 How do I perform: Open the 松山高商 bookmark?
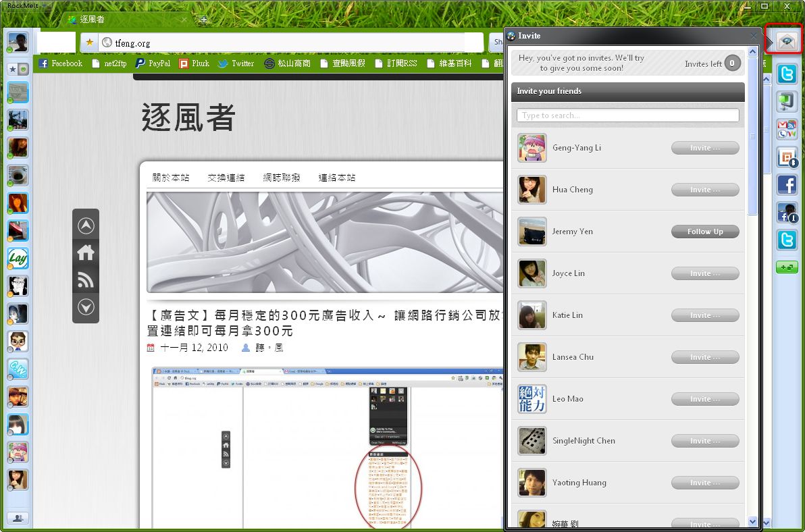[288, 63]
